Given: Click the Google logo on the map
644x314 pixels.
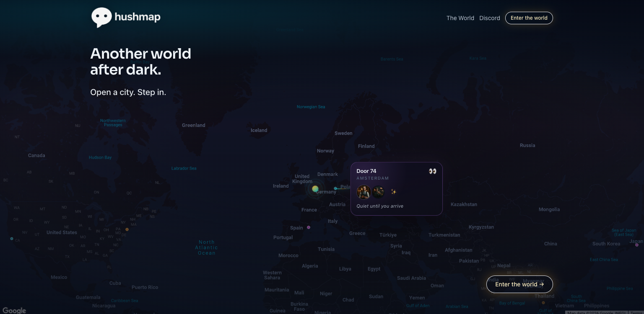Looking at the screenshot, I should 14,310.
